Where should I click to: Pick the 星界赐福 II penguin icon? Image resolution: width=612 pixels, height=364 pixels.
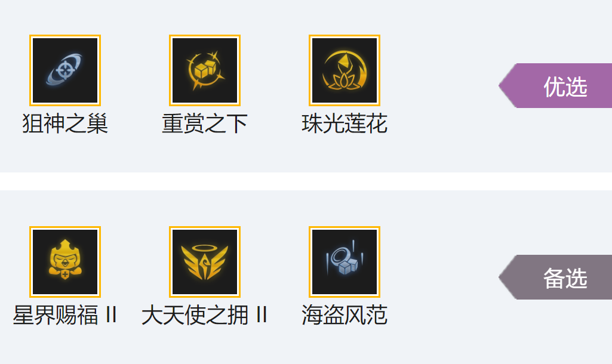[65, 262]
